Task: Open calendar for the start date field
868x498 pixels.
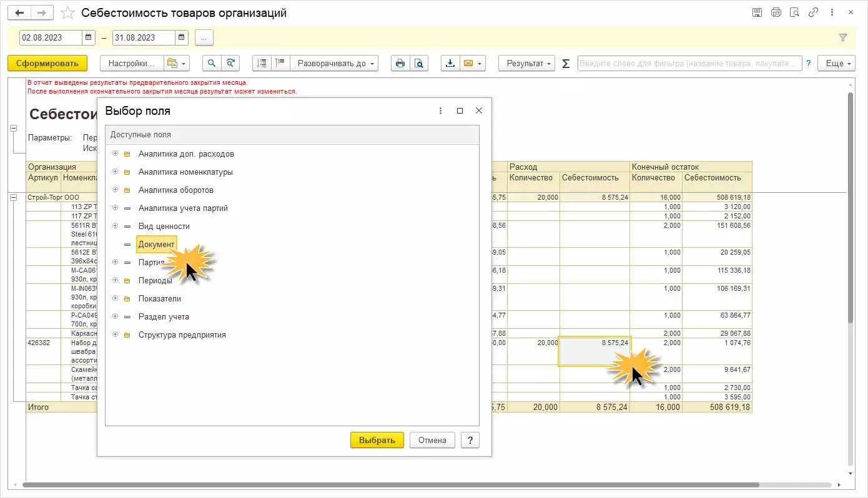Action: tap(89, 37)
